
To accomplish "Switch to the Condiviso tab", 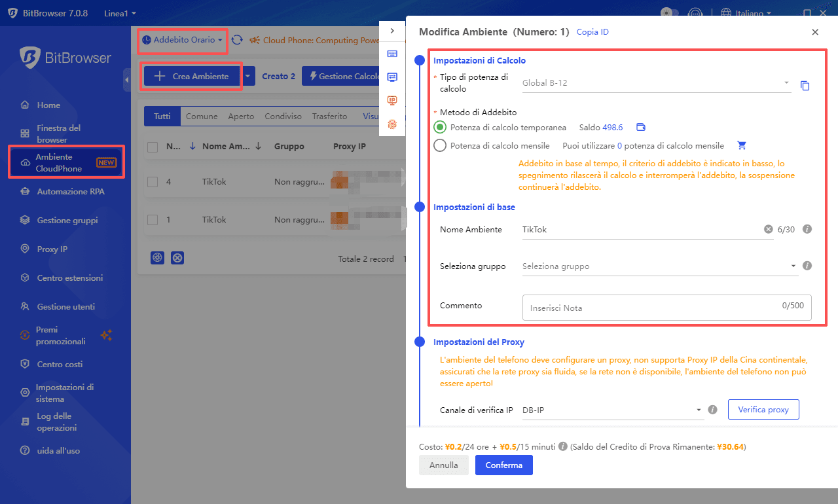I will [283, 117].
